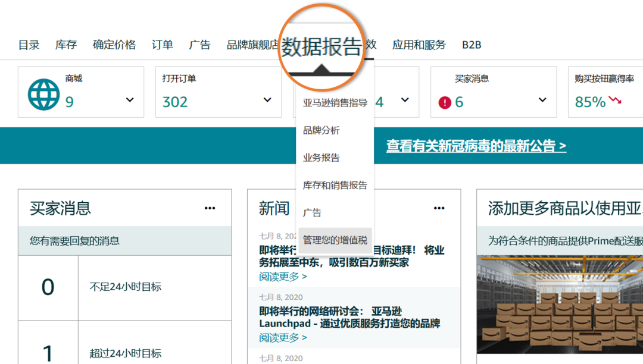The width and height of the screenshot is (643, 364).
Task: Open the ellipsis menu on the 买家消息 card
Action: coord(210,208)
